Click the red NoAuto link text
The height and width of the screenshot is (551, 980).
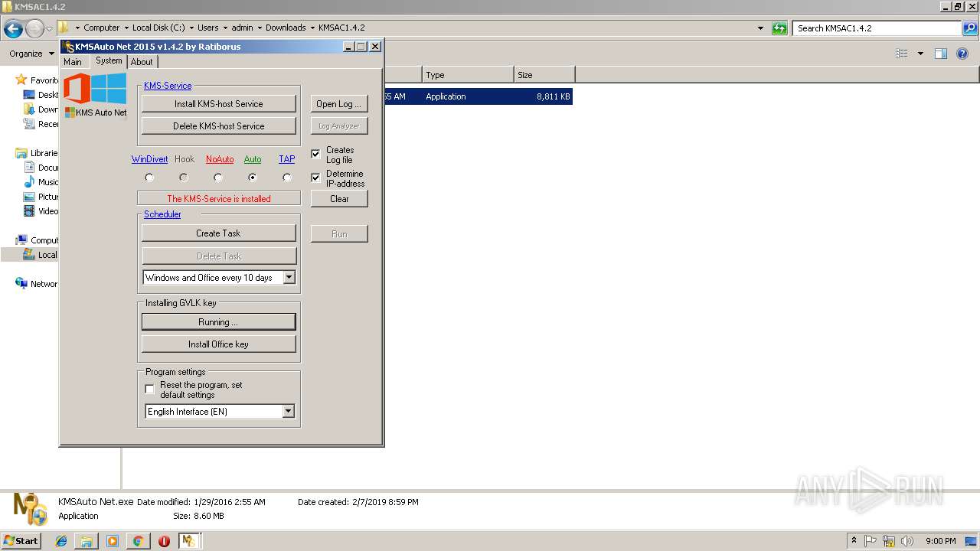pos(220,159)
